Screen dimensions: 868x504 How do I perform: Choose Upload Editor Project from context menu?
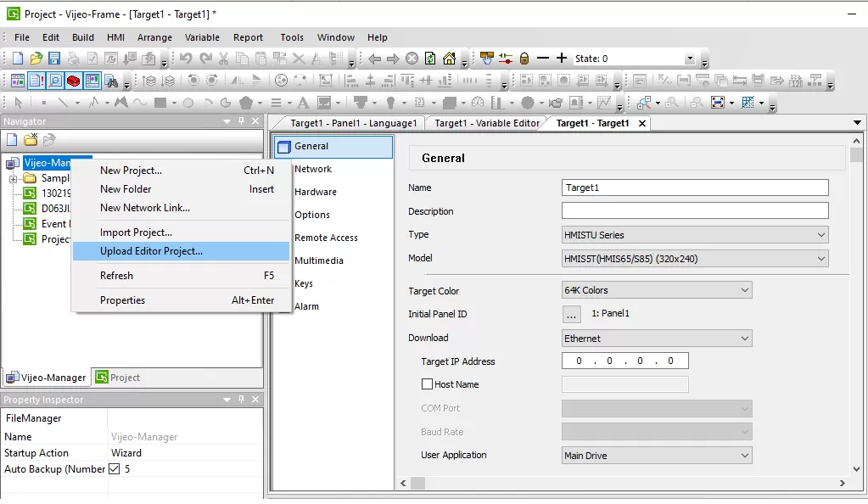click(151, 251)
